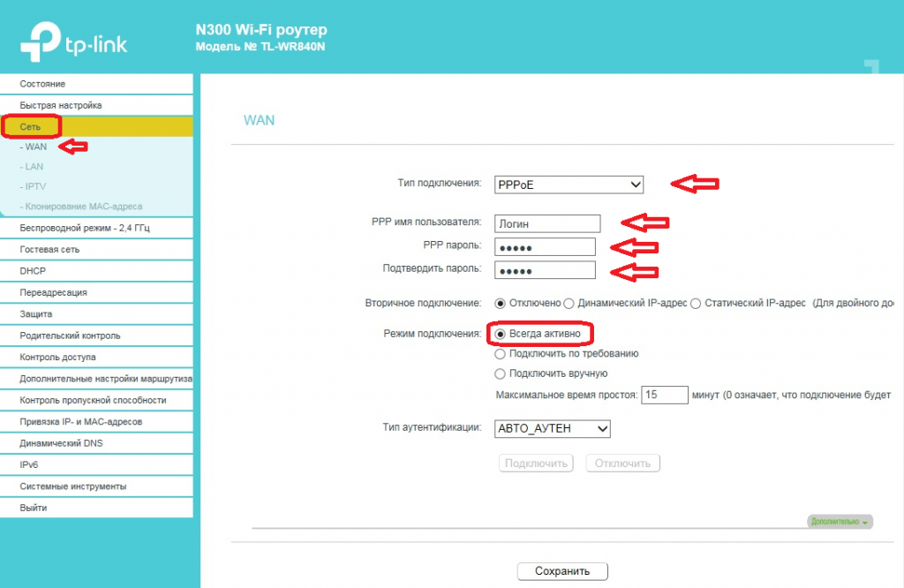Open Контроль пропускной способности
The width and height of the screenshot is (904, 588).
[x=96, y=400]
